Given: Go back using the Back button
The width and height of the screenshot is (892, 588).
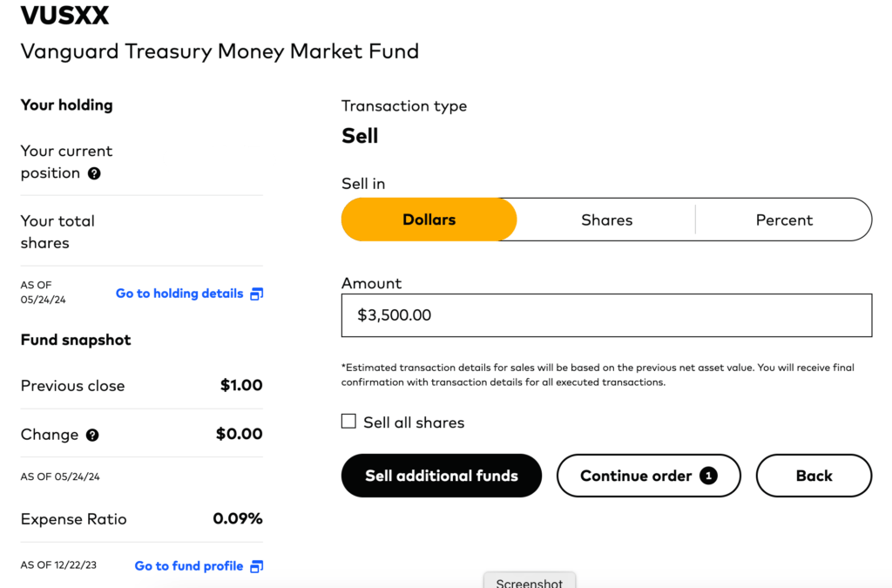Looking at the screenshot, I should pyautogui.click(x=814, y=476).
